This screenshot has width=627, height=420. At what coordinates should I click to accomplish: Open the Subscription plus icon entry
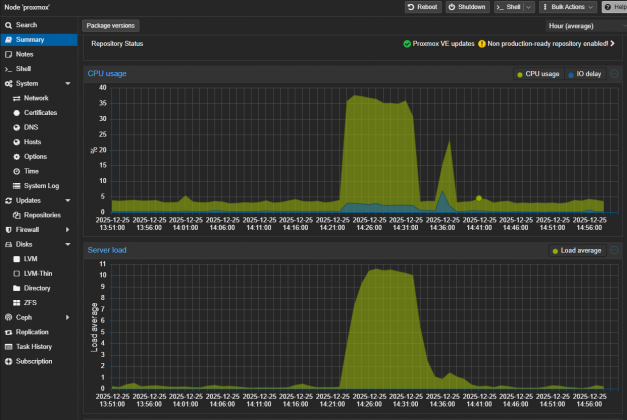tap(8, 361)
